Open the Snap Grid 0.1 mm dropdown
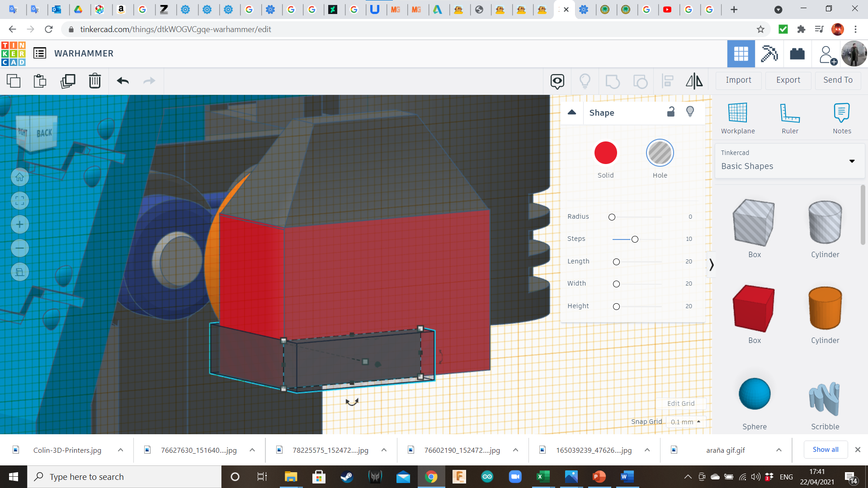Screen dimensions: 868x488 tap(685, 422)
